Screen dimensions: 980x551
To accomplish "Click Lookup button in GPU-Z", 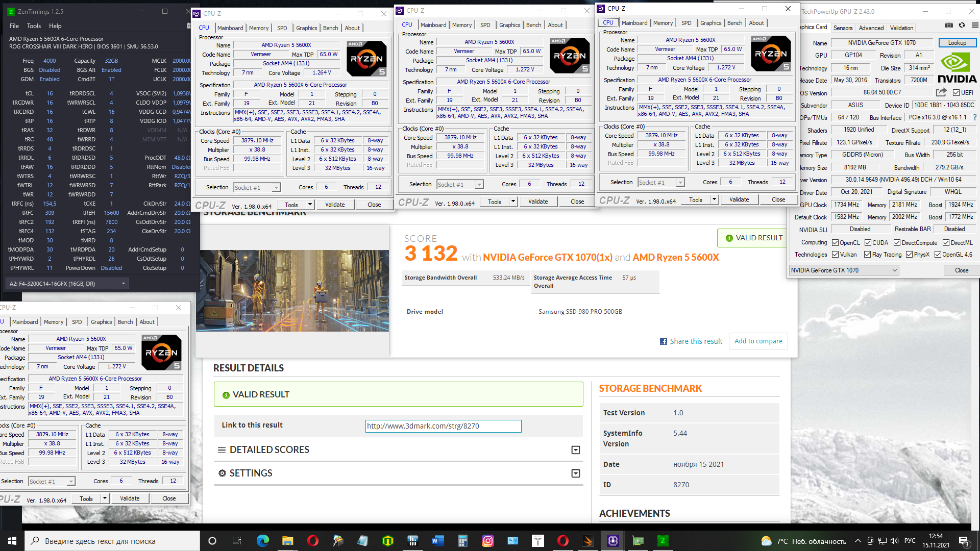I will coord(957,43).
